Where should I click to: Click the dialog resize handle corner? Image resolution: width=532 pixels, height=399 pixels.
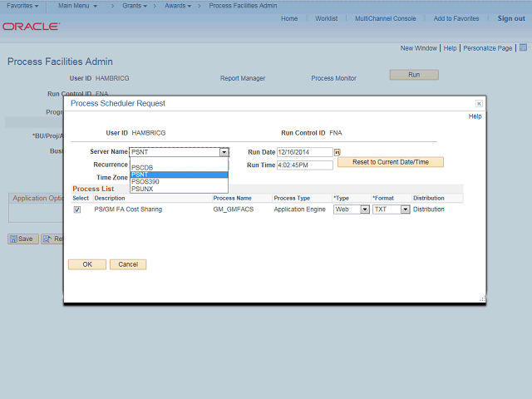[x=483, y=299]
